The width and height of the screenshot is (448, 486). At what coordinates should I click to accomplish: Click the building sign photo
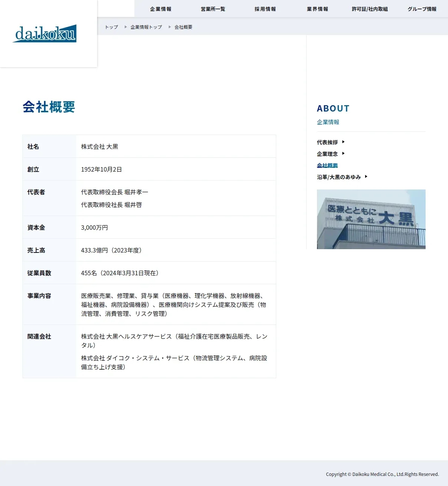pos(371,219)
